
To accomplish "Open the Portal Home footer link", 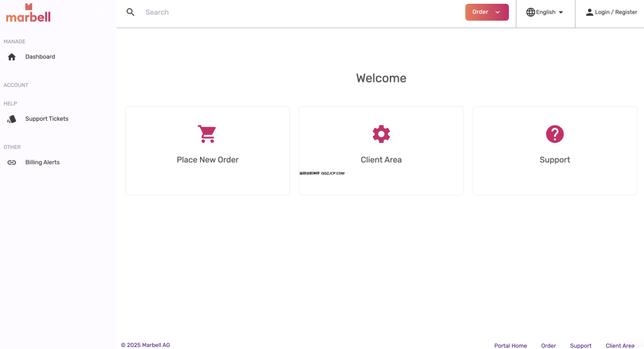I will [x=510, y=345].
